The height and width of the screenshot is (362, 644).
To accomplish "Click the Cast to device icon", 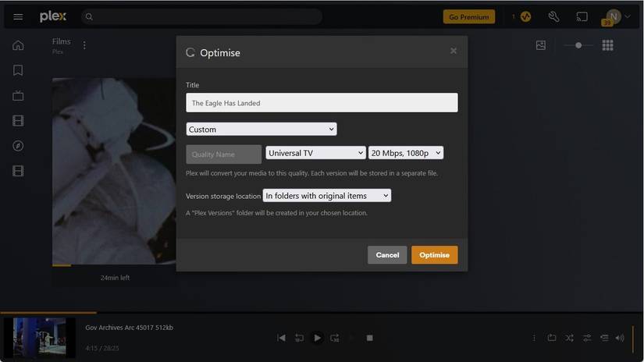I will point(582,17).
